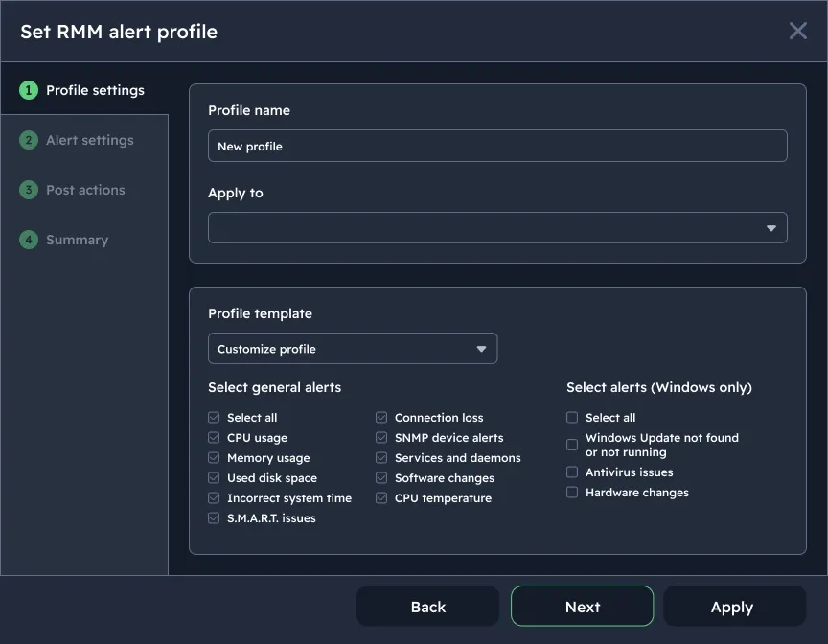Click the chevron arrow on the Apply to field
This screenshot has width=828, height=644.
770,227
